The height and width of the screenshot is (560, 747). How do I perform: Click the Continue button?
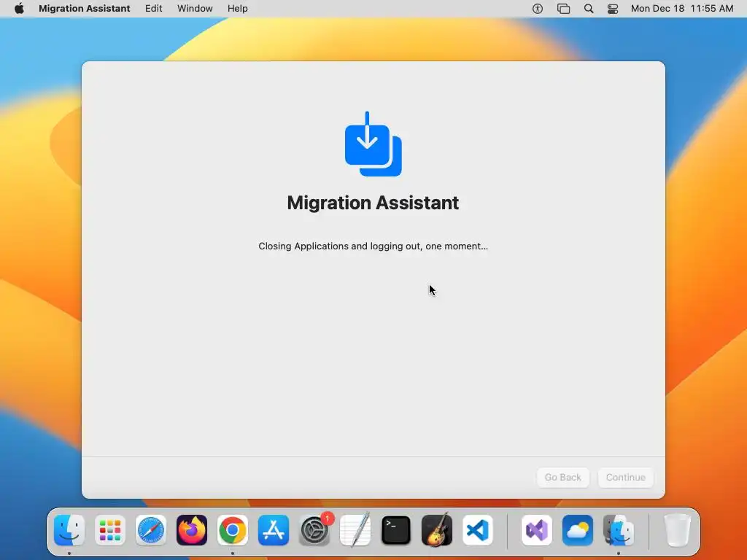point(625,477)
